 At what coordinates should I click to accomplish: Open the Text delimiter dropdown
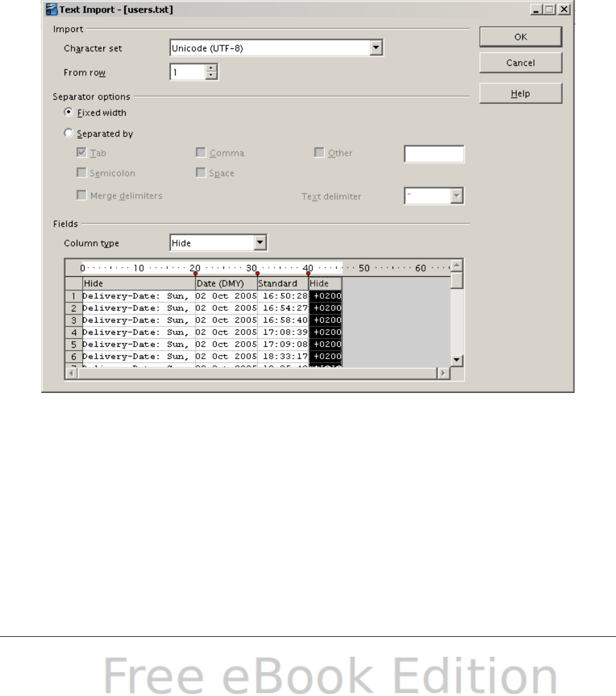(457, 196)
